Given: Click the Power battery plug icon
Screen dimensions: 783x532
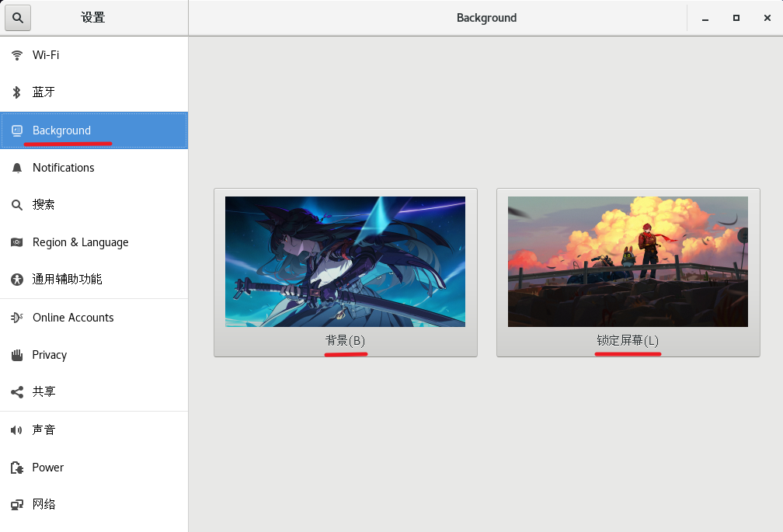Looking at the screenshot, I should pos(17,468).
